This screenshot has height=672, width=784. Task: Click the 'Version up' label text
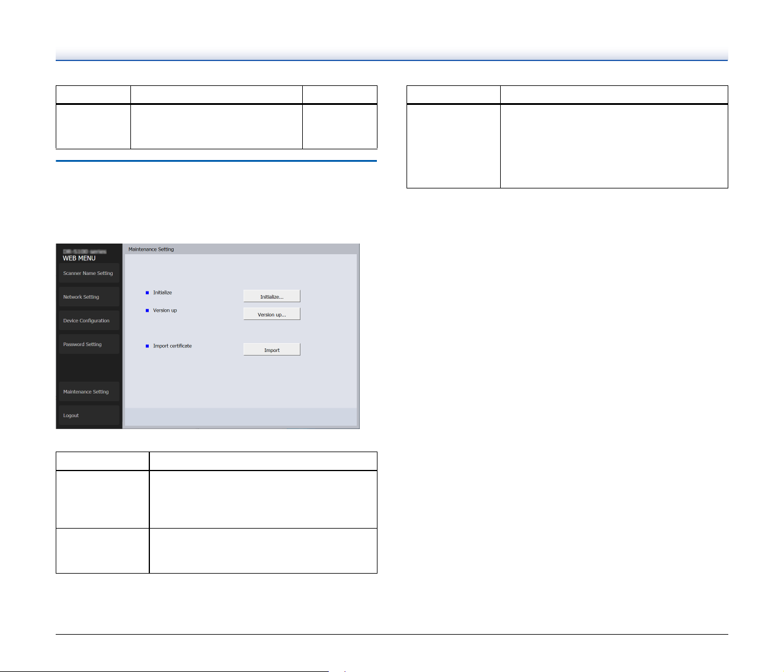[x=165, y=311]
